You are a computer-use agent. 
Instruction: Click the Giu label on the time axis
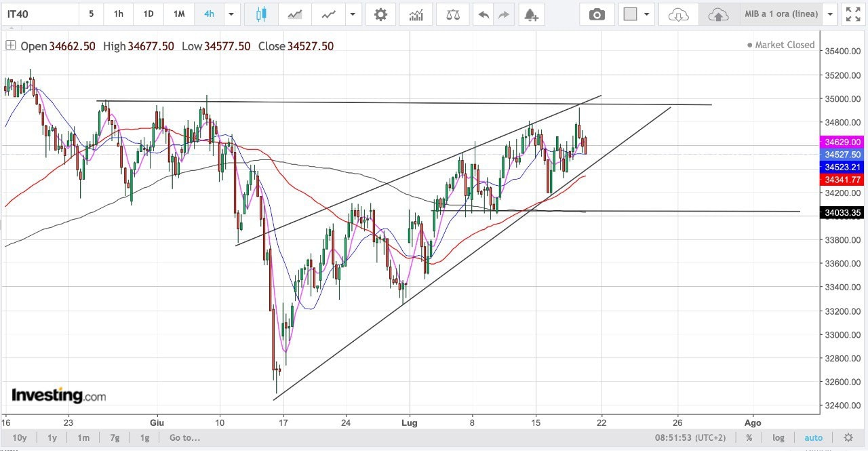coord(157,422)
